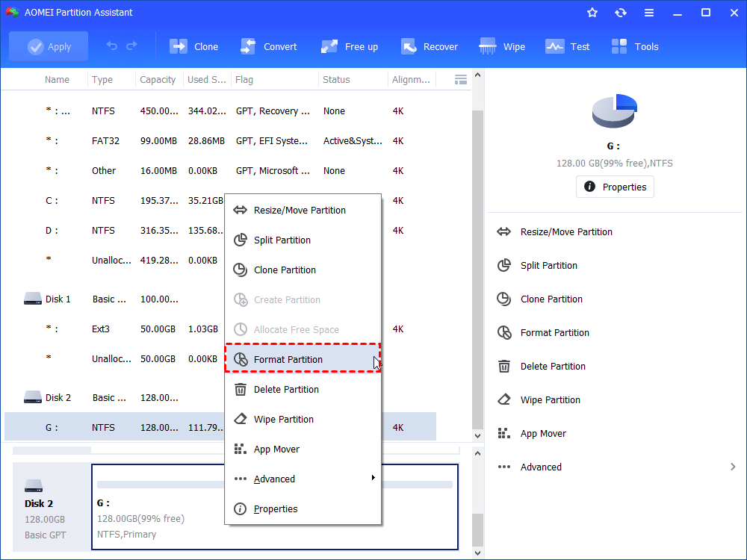Expand Advanced submenu in context menu
The image size is (747, 560).
tap(303, 479)
